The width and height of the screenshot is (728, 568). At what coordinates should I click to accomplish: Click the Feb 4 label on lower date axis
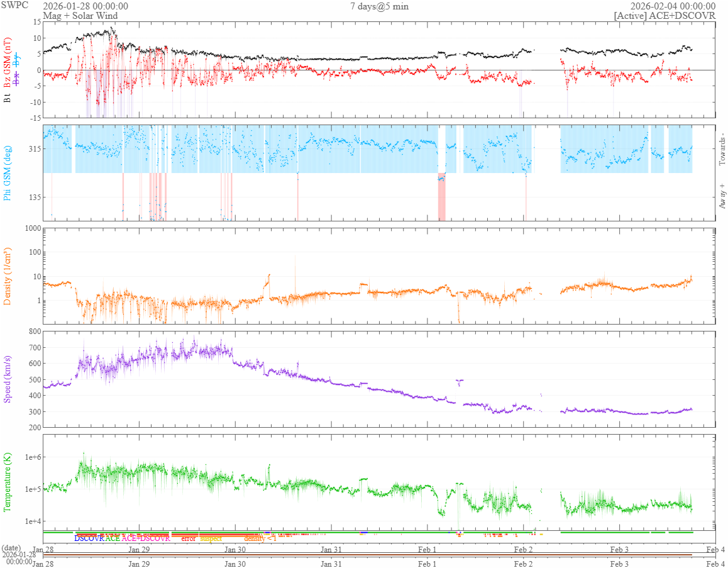[715, 564]
